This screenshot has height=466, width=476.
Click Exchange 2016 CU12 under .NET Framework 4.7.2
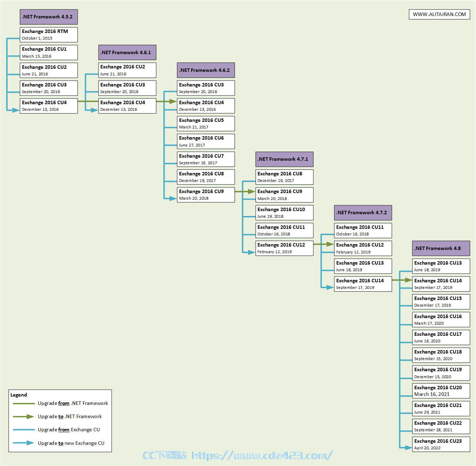point(363,248)
